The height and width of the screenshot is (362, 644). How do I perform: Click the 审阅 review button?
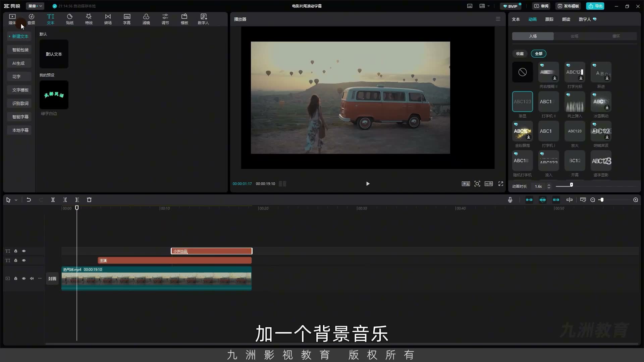tap(541, 6)
